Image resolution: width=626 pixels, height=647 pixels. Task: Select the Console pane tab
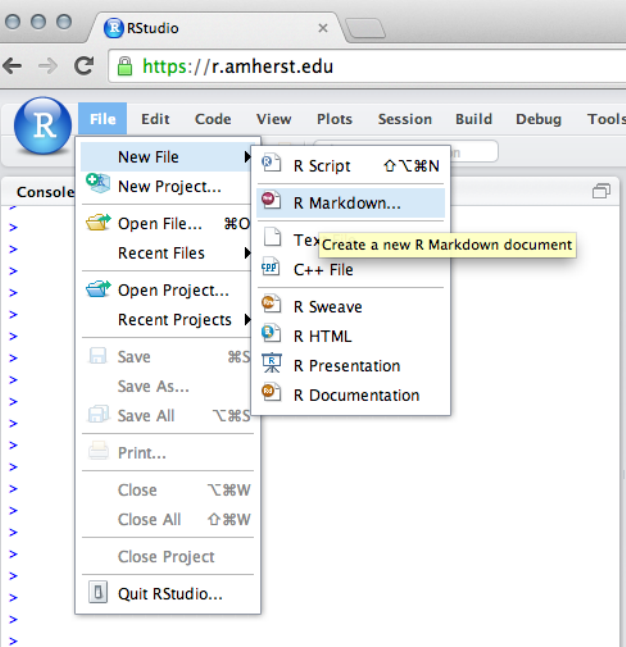pyautogui.click(x=45, y=192)
